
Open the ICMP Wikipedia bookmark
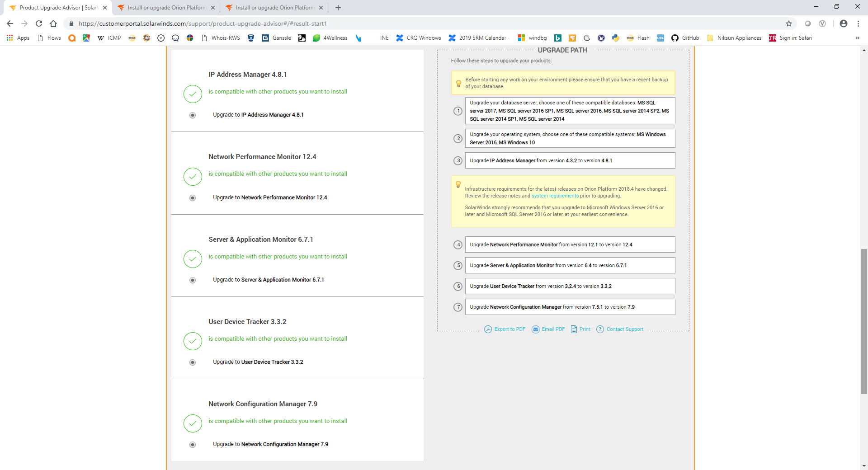(109, 38)
